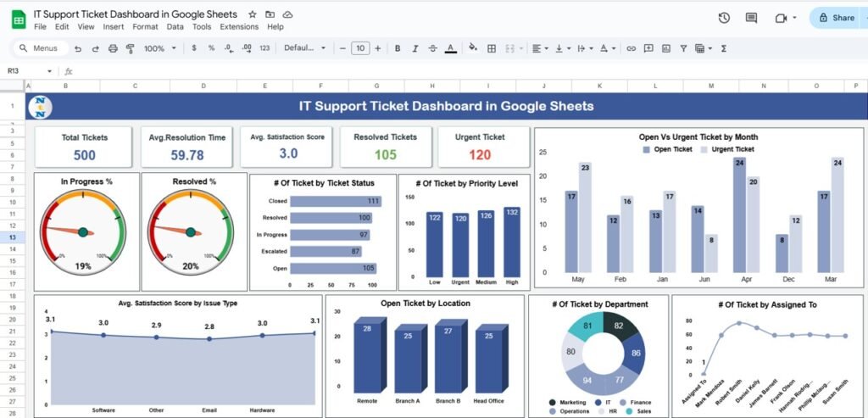Screen dimensions: 868x418
Task: Decrease font size with minus button
Action: point(342,48)
